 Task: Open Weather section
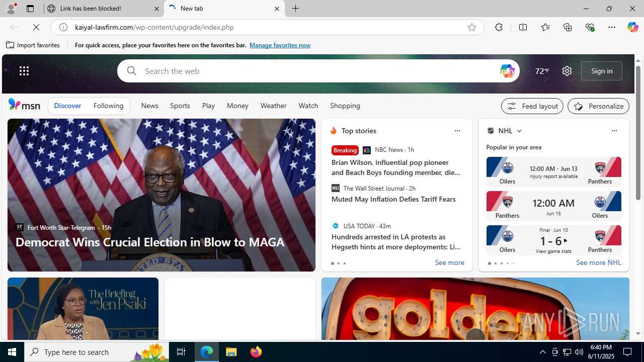pos(273,106)
